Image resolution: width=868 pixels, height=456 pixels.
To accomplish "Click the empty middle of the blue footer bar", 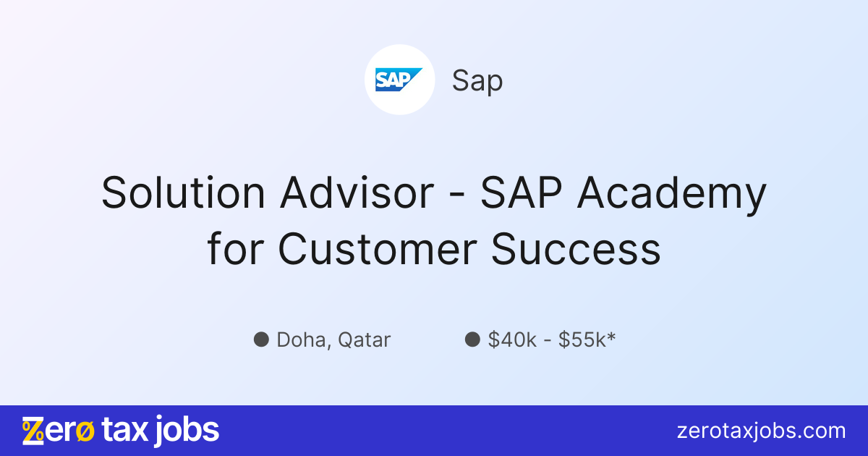I will [x=434, y=431].
